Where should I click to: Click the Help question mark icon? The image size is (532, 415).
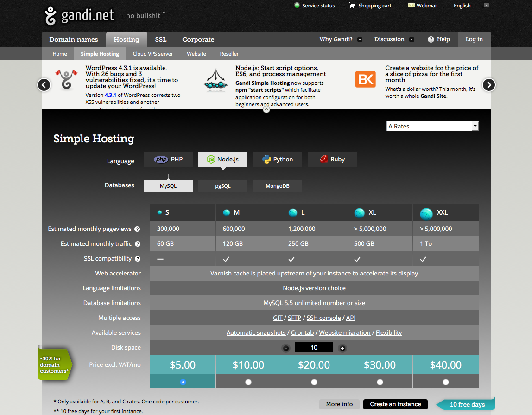[x=431, y=39]
